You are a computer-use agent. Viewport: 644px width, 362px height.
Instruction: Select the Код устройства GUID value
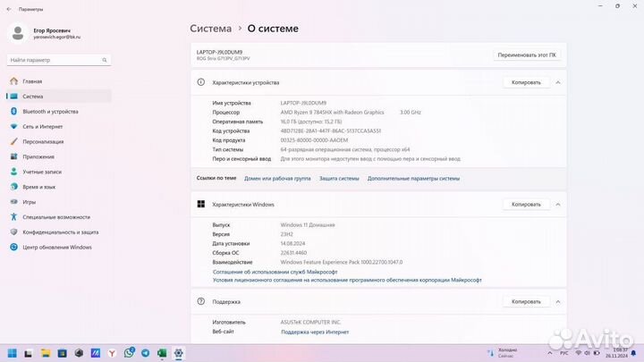(331, 130)
